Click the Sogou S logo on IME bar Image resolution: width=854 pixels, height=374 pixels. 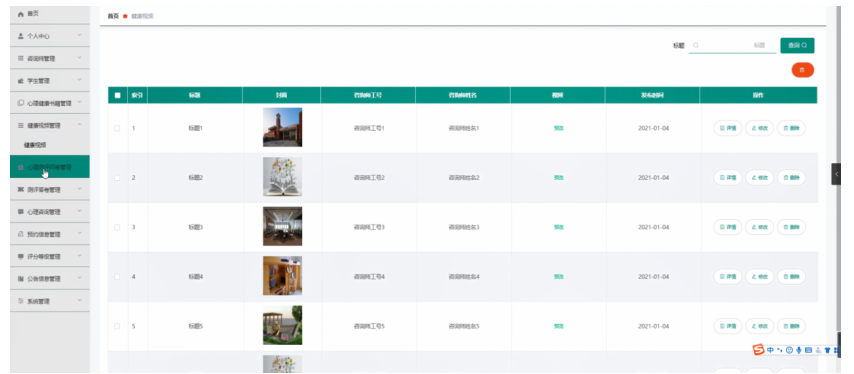[759, 350]
